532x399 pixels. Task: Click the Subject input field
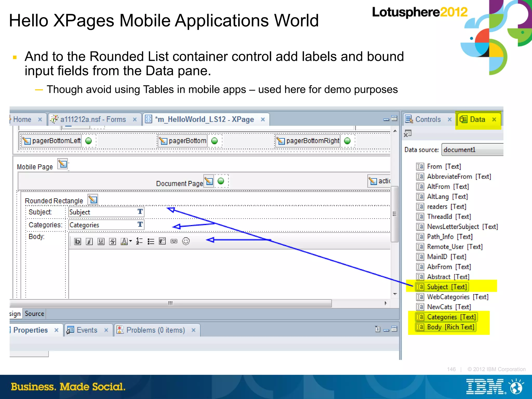(106, 212)
